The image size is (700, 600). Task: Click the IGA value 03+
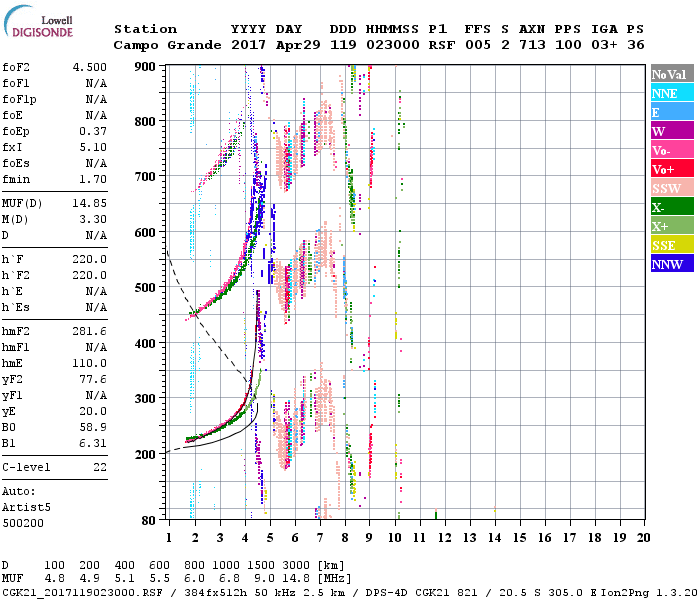coord(604,45)
